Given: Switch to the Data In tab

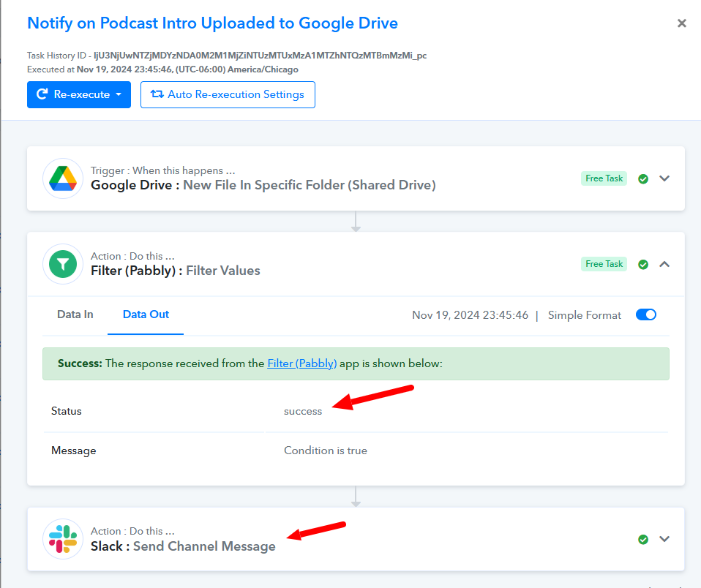Looking at the screenshot, I should [75, 314].
